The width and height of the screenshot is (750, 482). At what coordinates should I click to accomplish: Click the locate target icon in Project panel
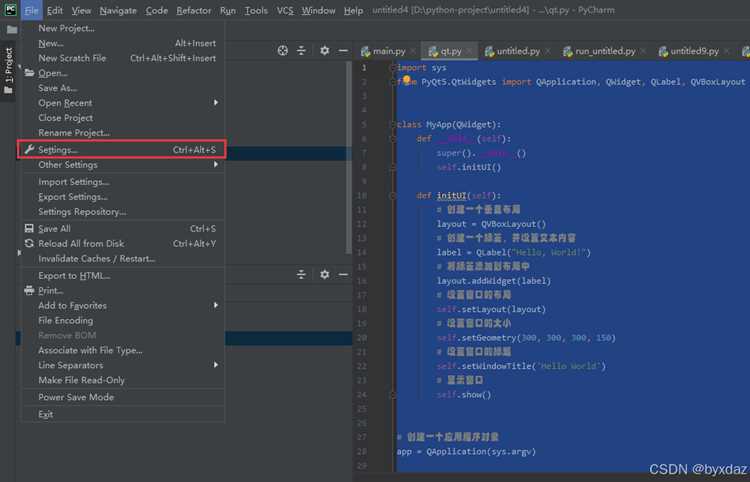(x=283, y=50)
